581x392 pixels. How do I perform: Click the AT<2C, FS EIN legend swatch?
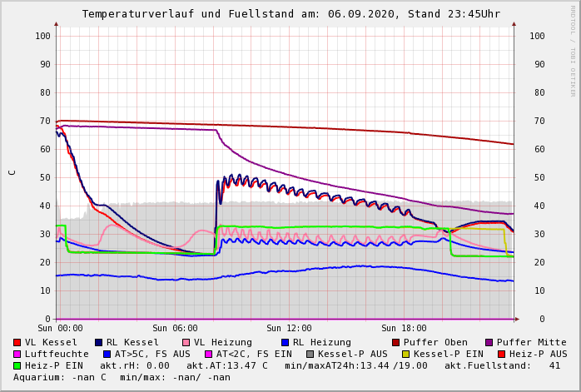209,354
